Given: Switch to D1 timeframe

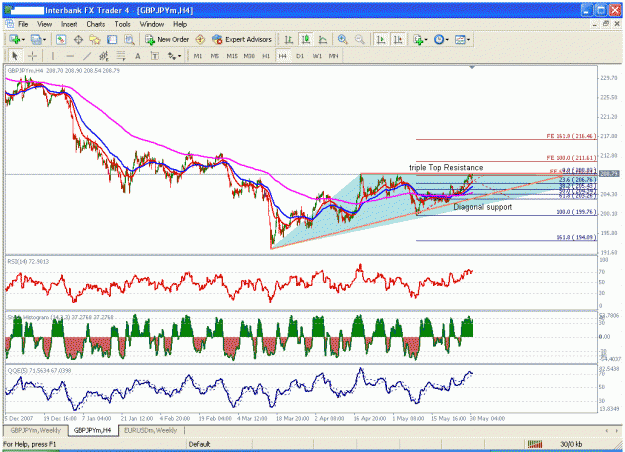Looking at the screenshot, I should pos(300,56).
